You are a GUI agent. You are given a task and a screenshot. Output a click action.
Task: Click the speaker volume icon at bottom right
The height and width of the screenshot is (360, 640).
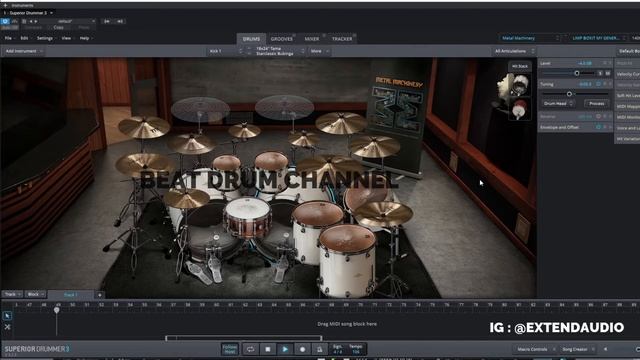click(x=605, y=349)
